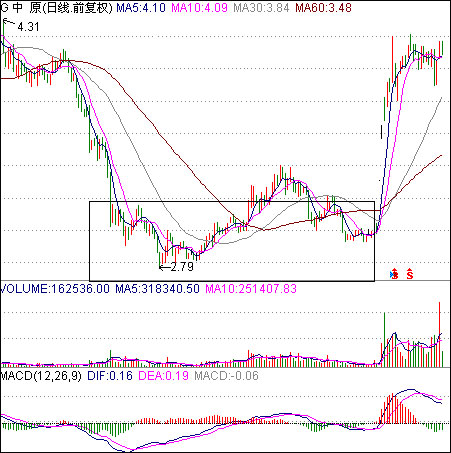Screen dimensions: 451x453
Task: Click volume MA5:318340.50 label
Action: tap(157, 289)
